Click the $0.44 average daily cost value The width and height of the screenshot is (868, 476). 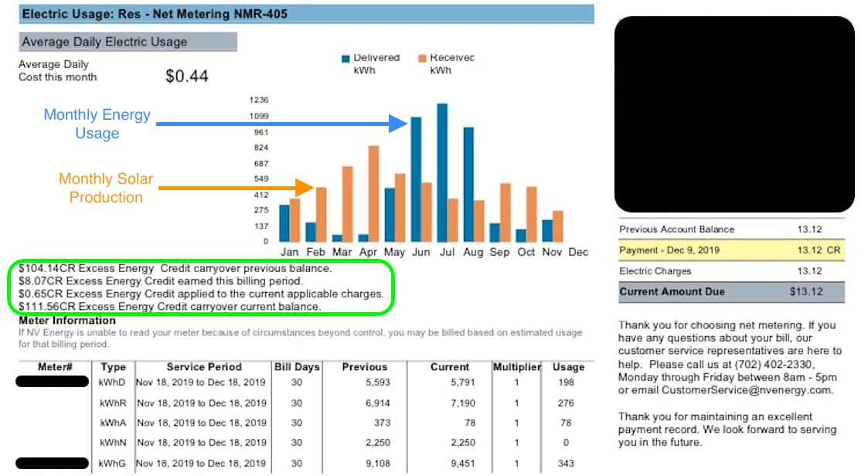click(x=187, y=76)
